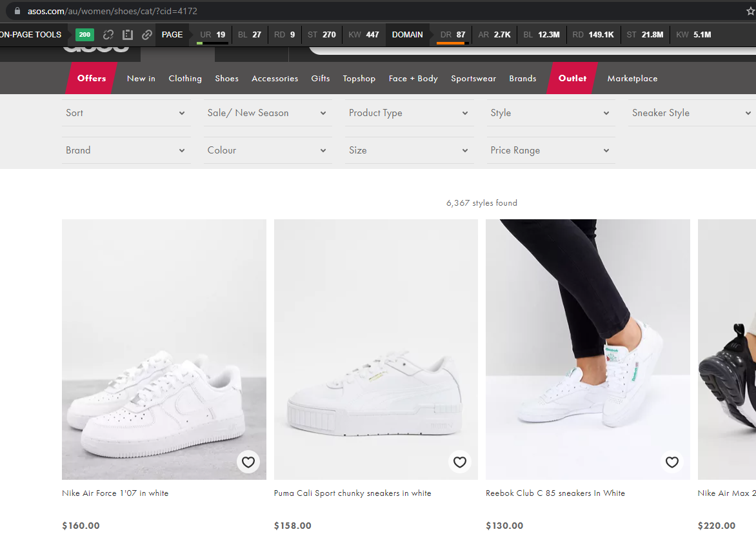This screenshot has height=543, width=756.
Task: Click the asos.com URL in address bar
Action: (x=112, y=11)
